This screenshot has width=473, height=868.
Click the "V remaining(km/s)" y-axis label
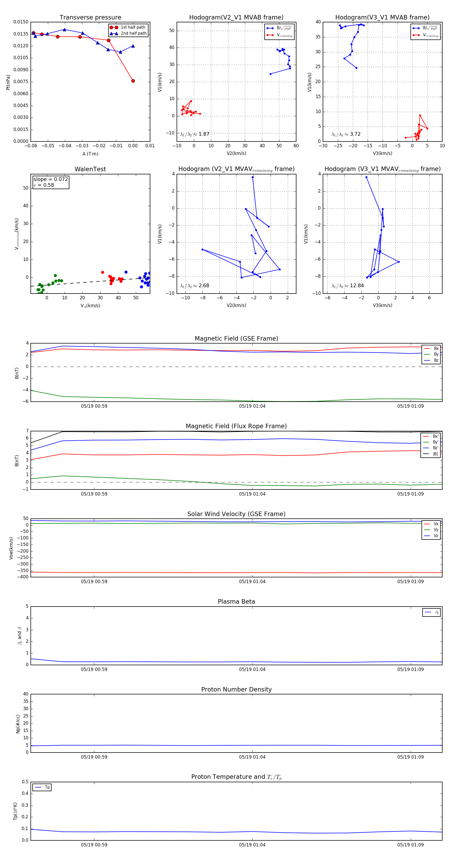(x=17, y=234)
